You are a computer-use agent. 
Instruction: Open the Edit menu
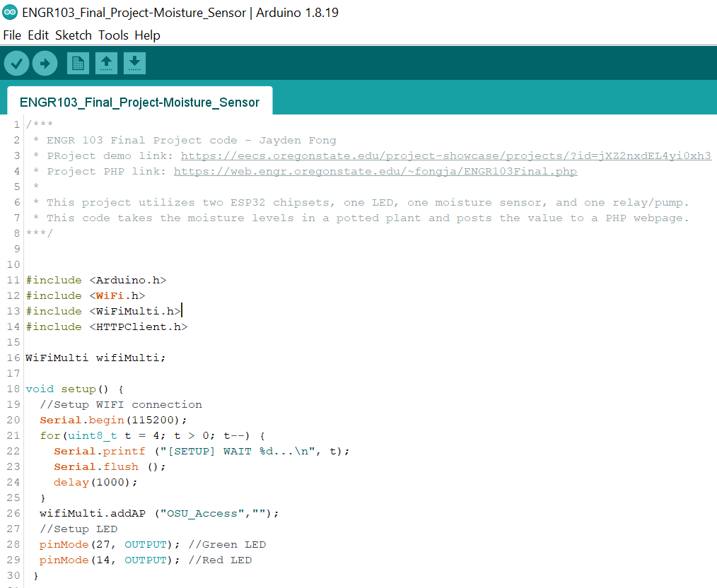click(38, 35)
